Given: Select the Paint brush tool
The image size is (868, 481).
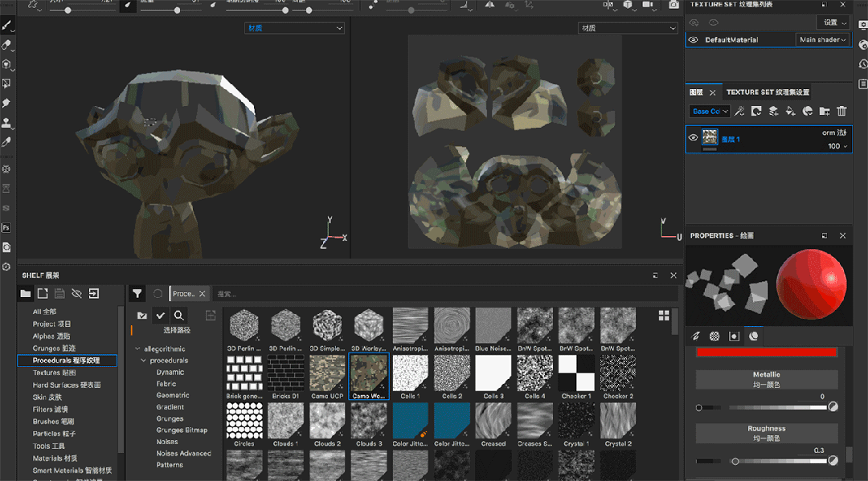Looking at the screenshot, I should 6,26.
